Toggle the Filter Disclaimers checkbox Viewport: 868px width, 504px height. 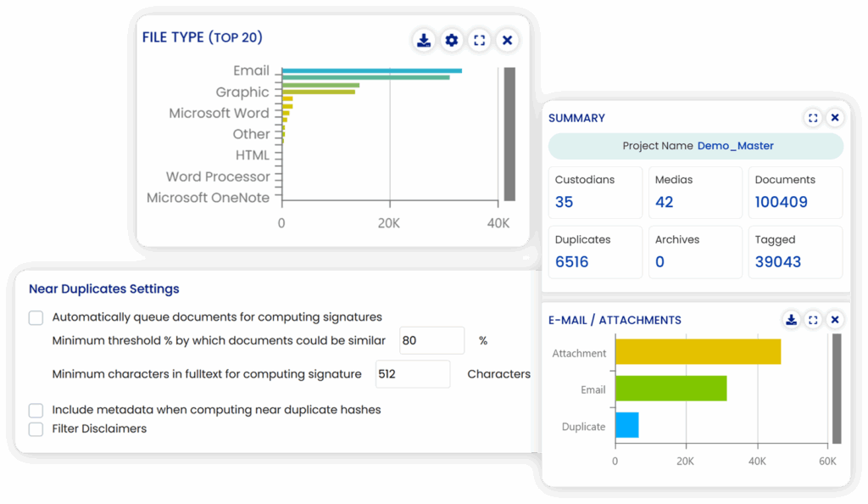(36, 429)
